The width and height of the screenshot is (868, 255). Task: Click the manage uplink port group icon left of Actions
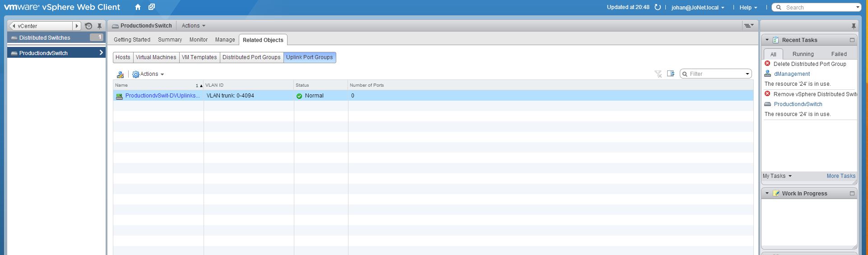[120, 74]
